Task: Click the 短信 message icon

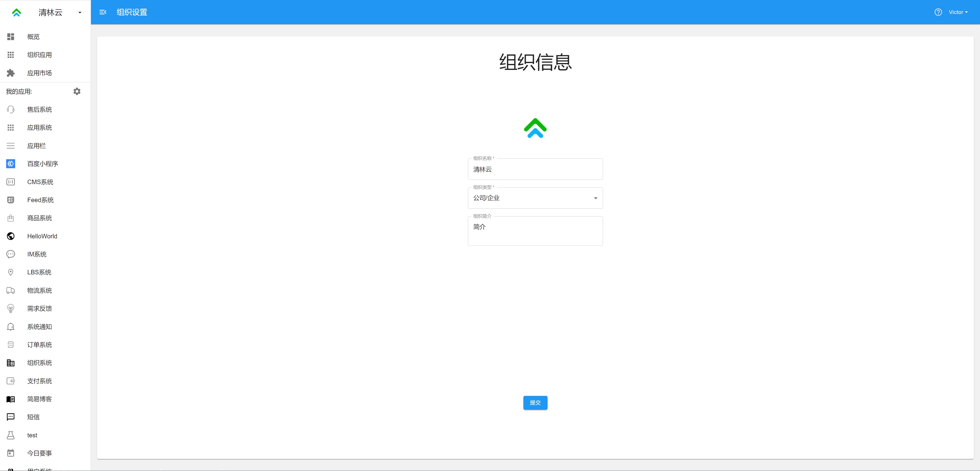Action: [x=11, y=417]
